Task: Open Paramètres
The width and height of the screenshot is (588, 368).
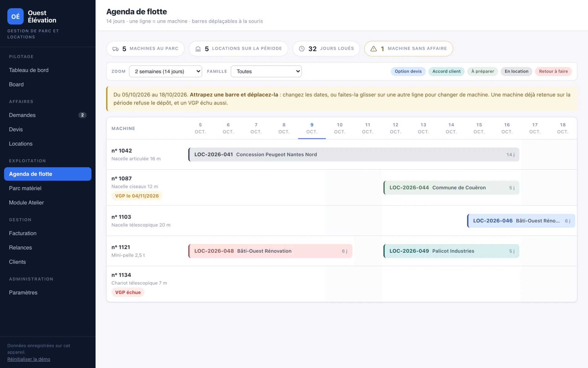Action: pyautogui.click(x=48, y=293)
